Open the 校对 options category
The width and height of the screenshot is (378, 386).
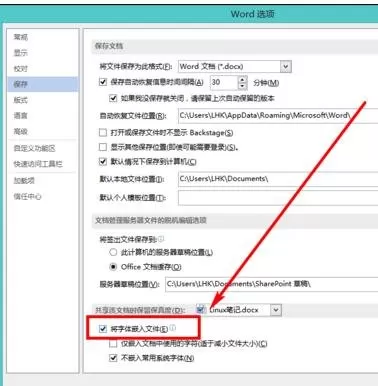pyautogui.click(x=21, y=69)
